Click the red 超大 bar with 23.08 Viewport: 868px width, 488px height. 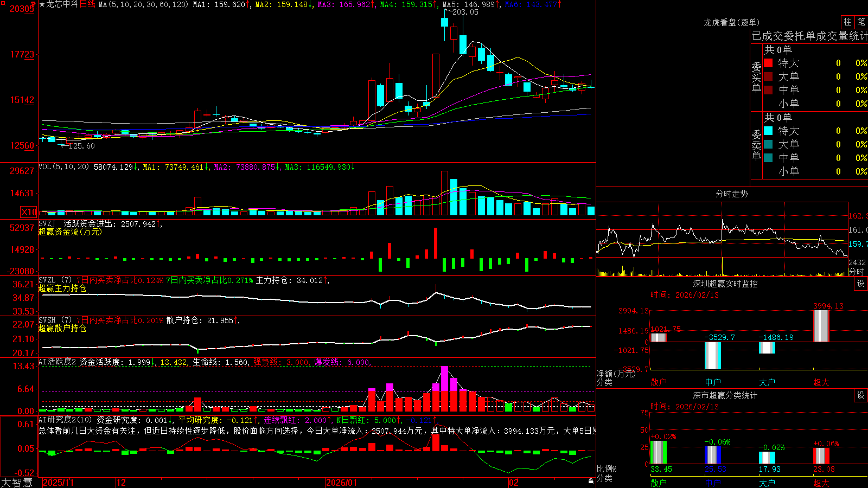[821, 456]
